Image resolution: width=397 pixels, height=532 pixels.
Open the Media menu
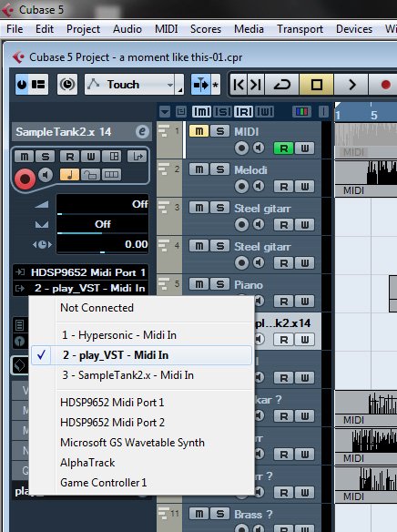[249, 29]
